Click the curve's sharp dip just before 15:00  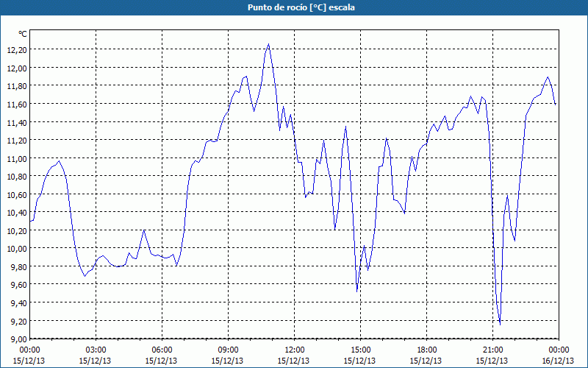tap(357, 291)
